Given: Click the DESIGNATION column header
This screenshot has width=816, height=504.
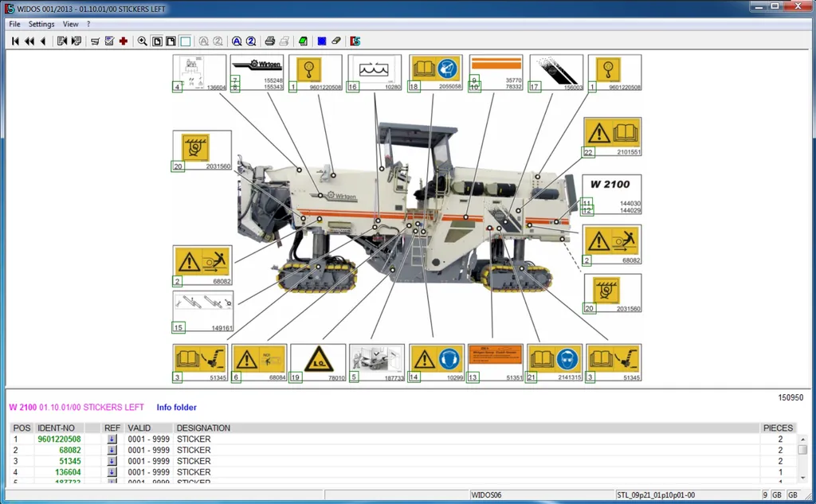Looking at the screenshot, I should pyautogui.click(x=203, y=428).
